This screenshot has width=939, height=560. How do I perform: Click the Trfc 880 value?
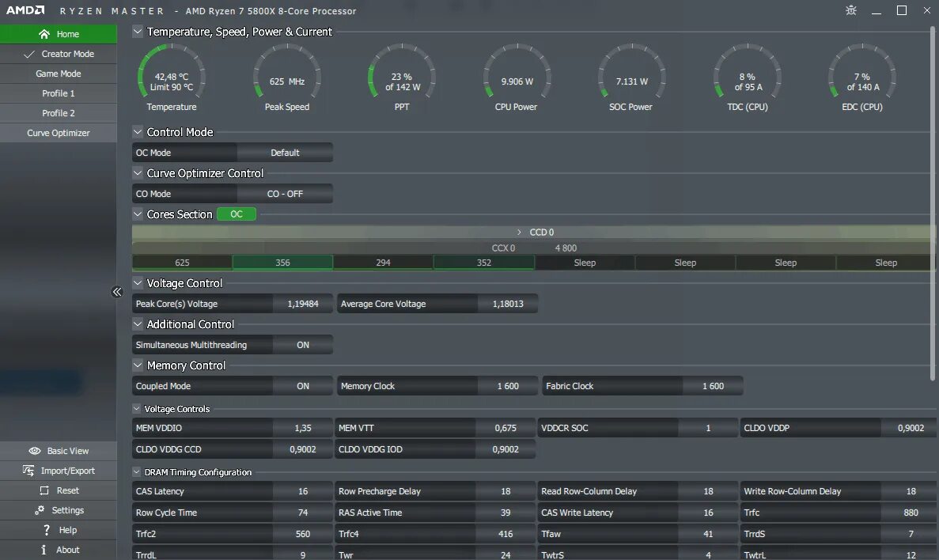911,513
